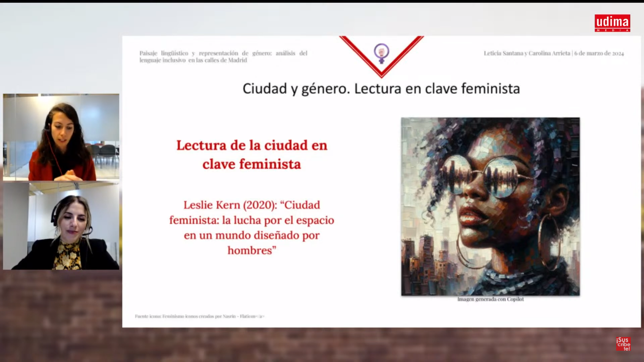Select the bottom speaker's webcam feed
Screen dimensions: 644x362
coord(61,226)
